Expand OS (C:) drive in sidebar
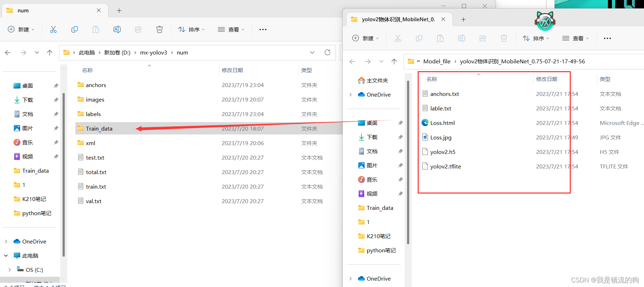Image resolution: width=644 pixels, height=287 pixels. pos(10,270)
